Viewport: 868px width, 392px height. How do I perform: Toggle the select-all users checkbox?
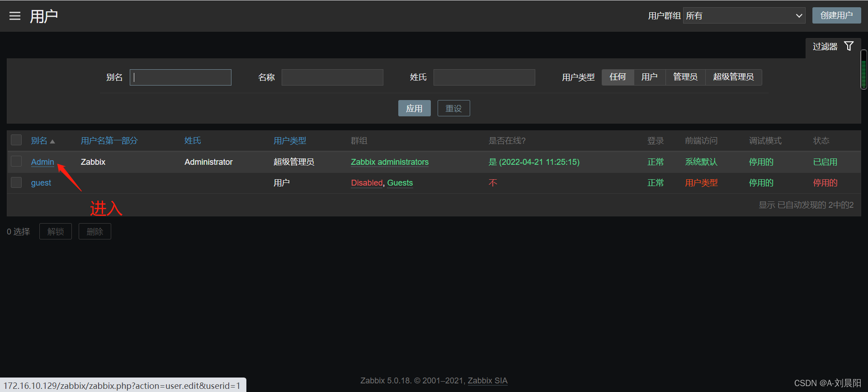16,140
